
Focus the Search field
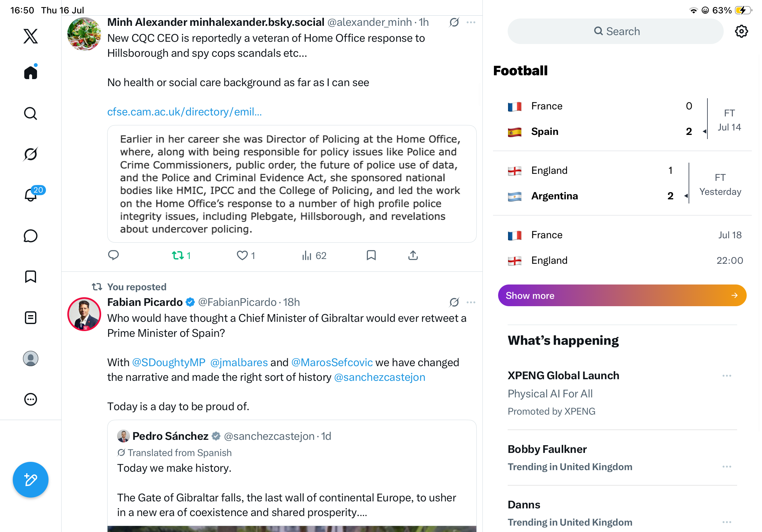[615, 31]
